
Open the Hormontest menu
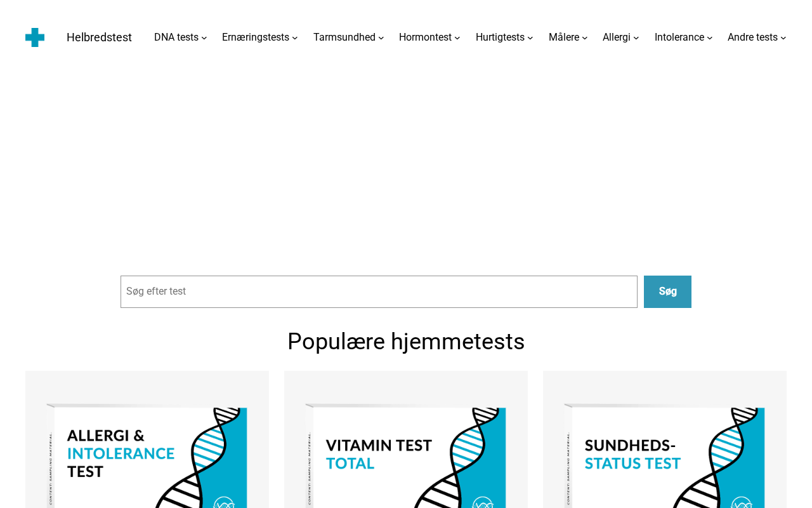pos(425,37)
